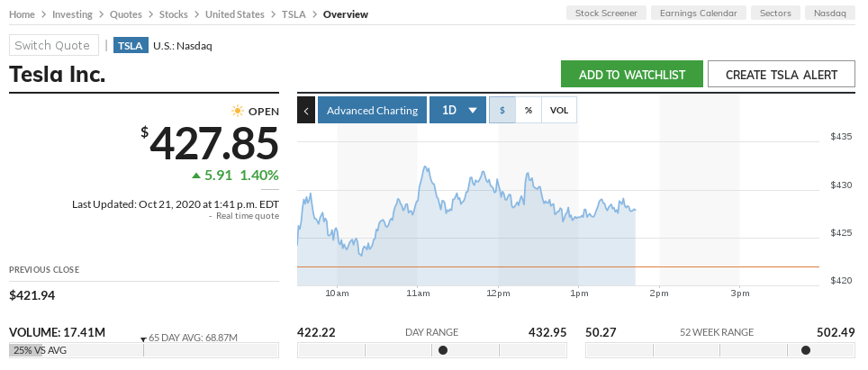Switch chart to percent view
Screen dimensions: 868x370
(529, 110)
